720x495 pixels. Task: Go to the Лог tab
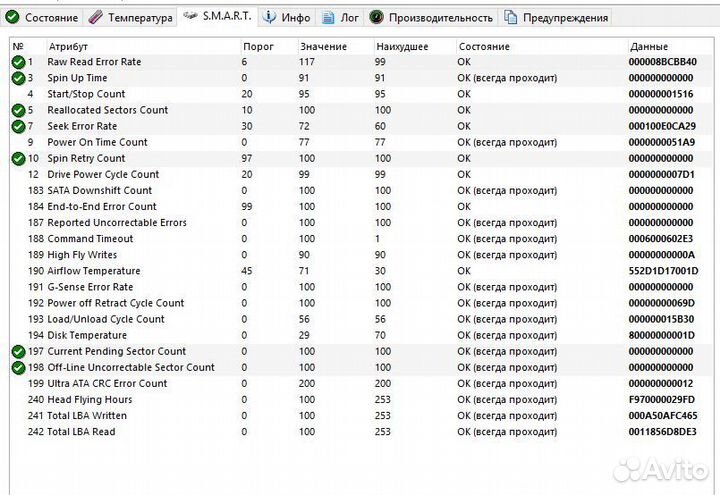[x=340, y=17]
